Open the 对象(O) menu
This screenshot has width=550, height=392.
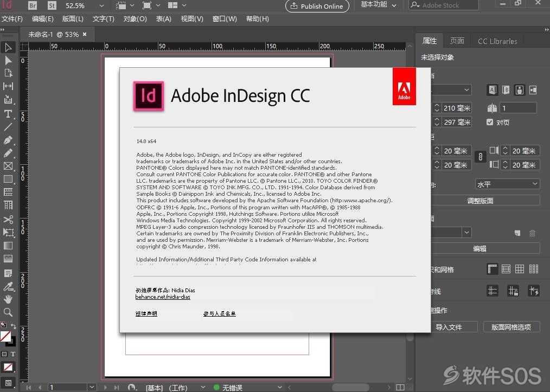(135, 19)
